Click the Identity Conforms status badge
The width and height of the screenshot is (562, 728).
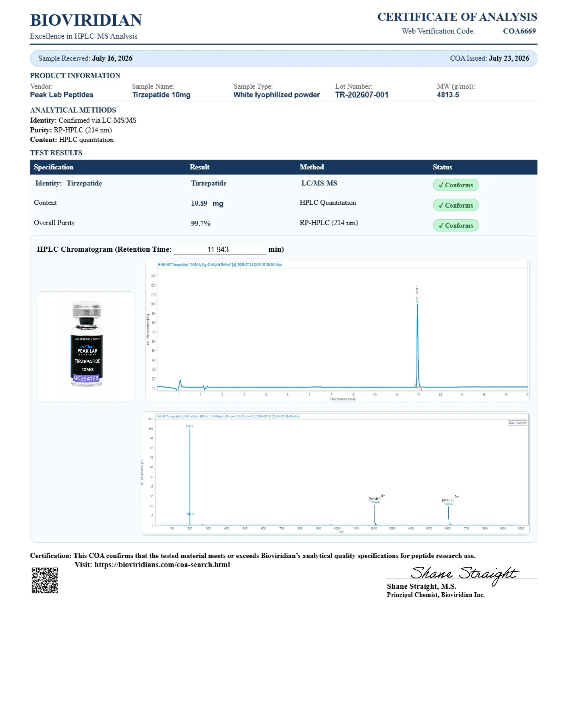coord(455,185)
